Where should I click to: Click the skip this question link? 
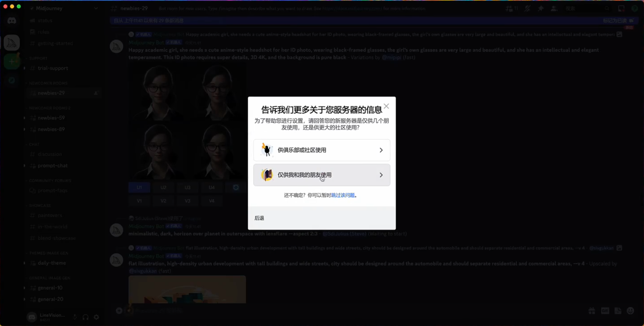[x=343, y=195]
